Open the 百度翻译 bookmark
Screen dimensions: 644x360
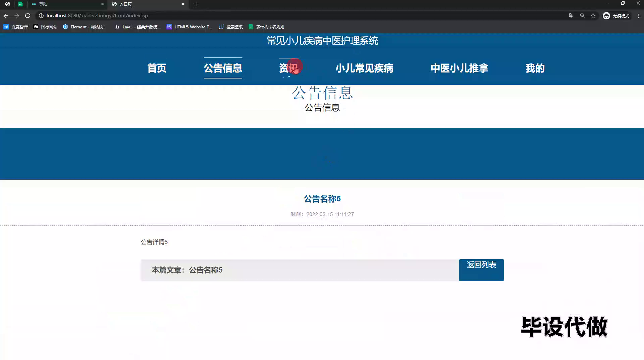16,27
